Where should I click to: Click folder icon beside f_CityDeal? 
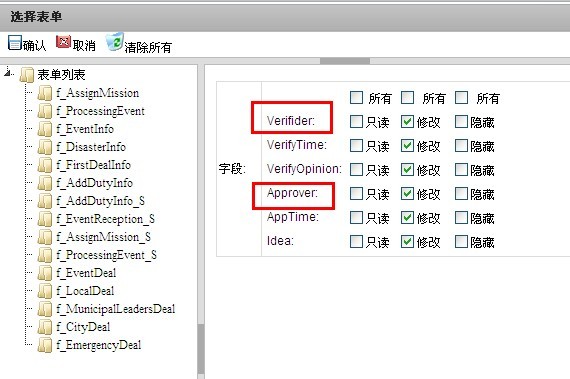click(x=45, y=327)
